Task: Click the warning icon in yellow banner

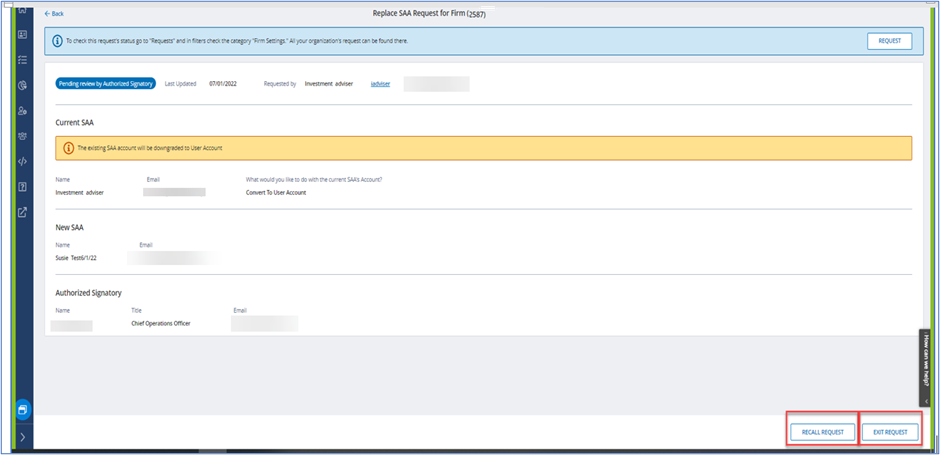Action: tap(68, 147)
